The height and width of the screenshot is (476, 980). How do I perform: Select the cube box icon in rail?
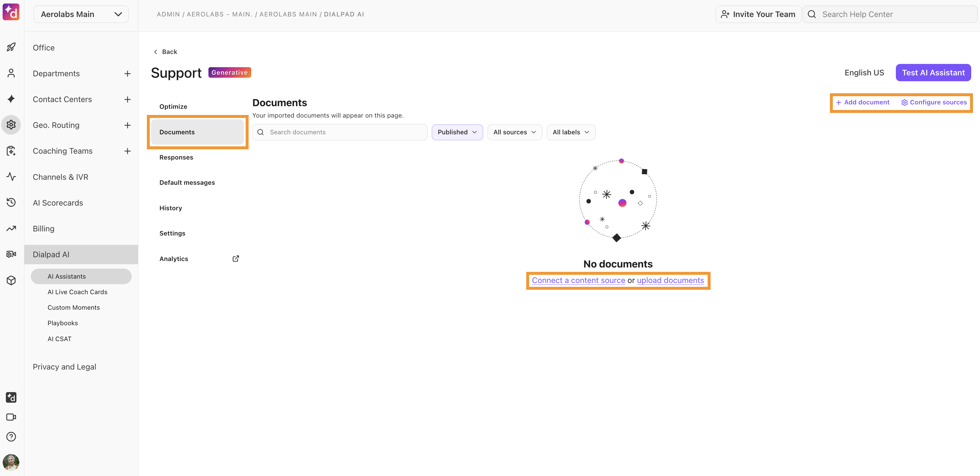tap(11, 280)
